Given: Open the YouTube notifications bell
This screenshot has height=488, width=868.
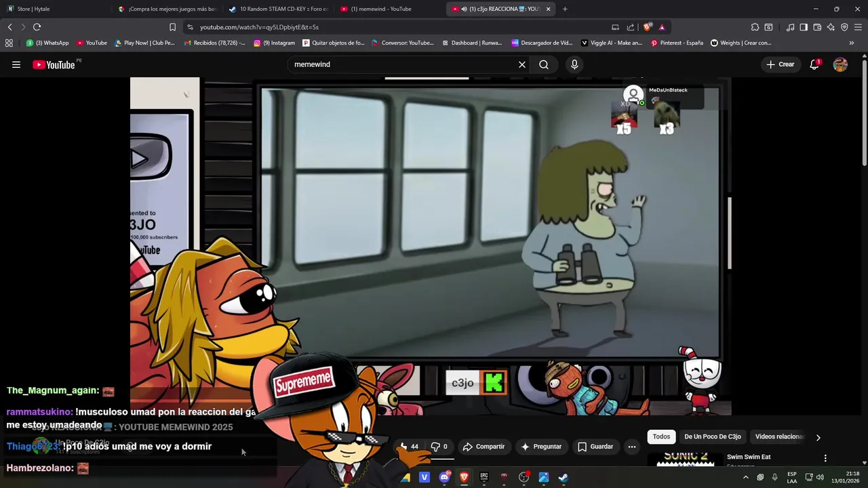Looking at the screenshot, I should coord(814,64).
